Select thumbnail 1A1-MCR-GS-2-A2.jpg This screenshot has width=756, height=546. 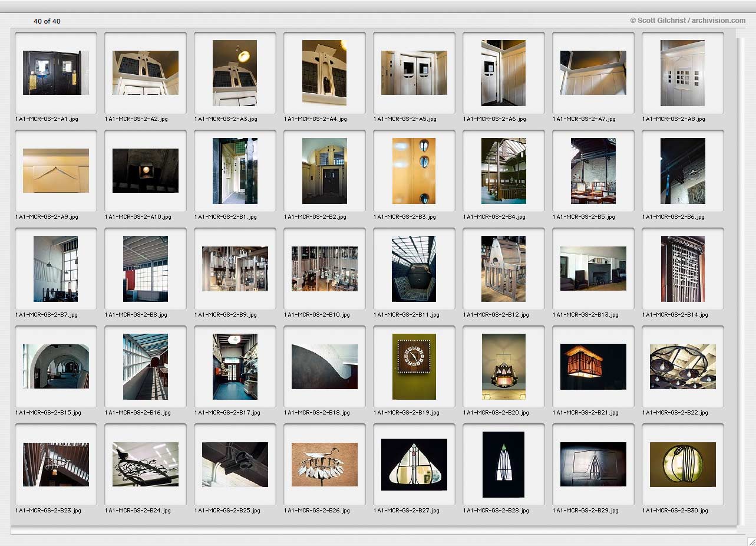tap(146, 73)
